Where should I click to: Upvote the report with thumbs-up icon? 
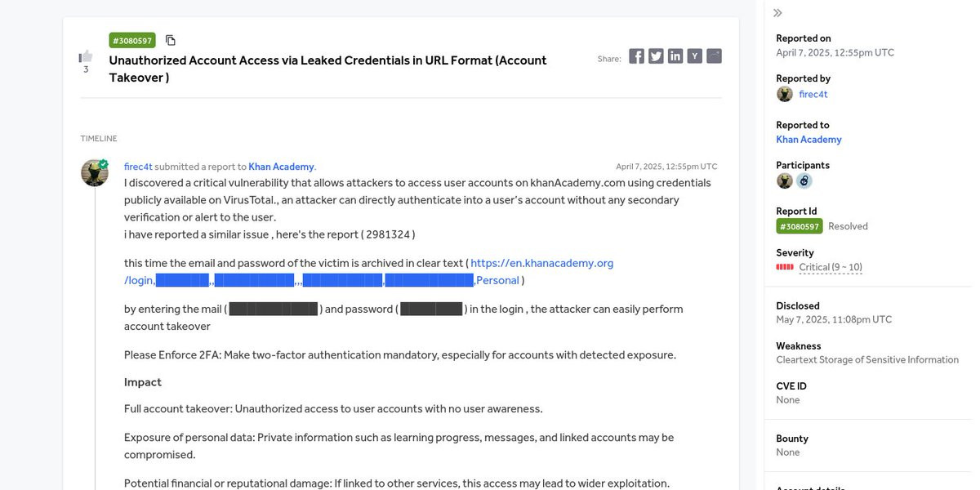tap(86, 56)
